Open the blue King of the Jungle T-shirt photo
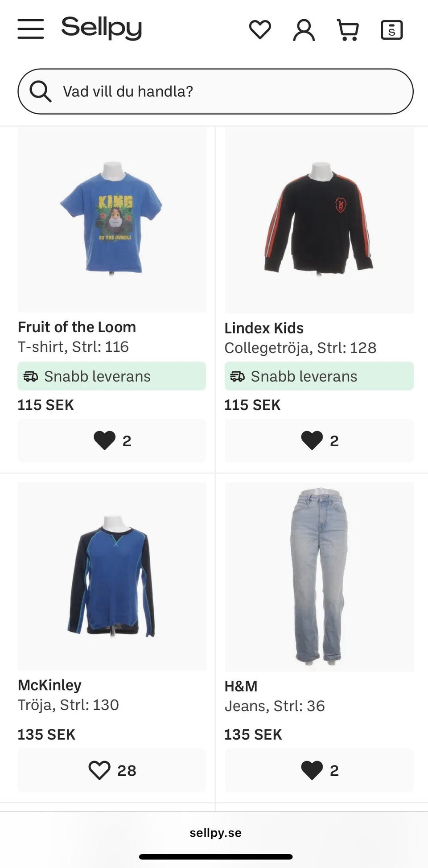The height and width of the screenshot is (868, 428). pos(112,219)
